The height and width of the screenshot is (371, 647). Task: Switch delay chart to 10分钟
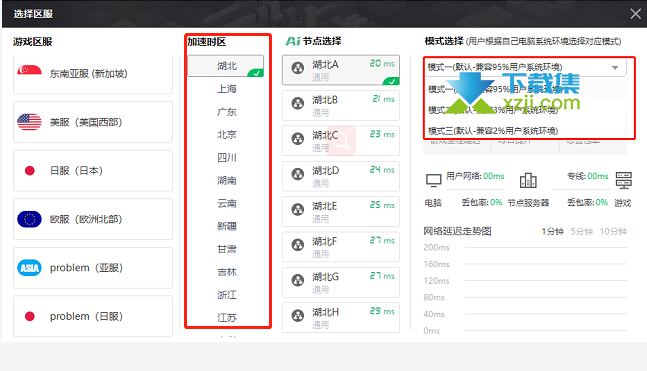pos(613,232)
